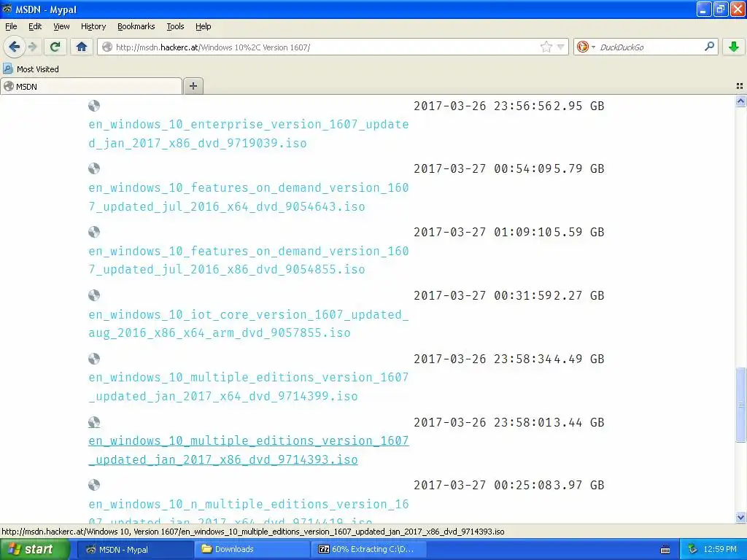747x560 pixels.
Task: Open the Tools menu
Action: click(175, 26)
